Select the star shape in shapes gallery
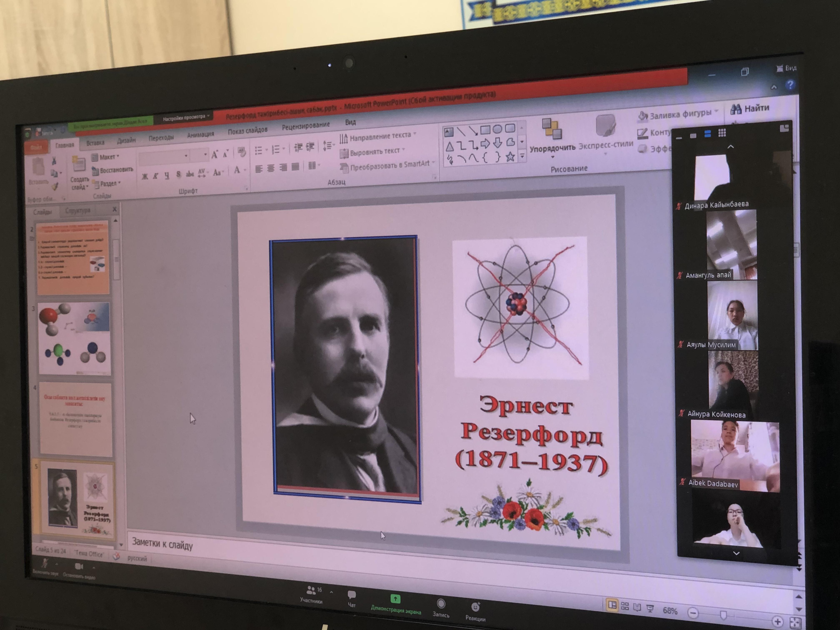 tap(510, 156)
